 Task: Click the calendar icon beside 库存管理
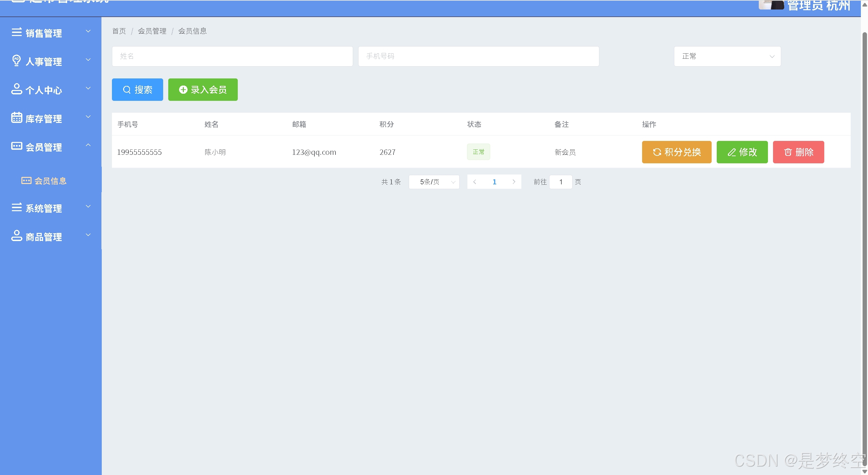pos(17,117)
